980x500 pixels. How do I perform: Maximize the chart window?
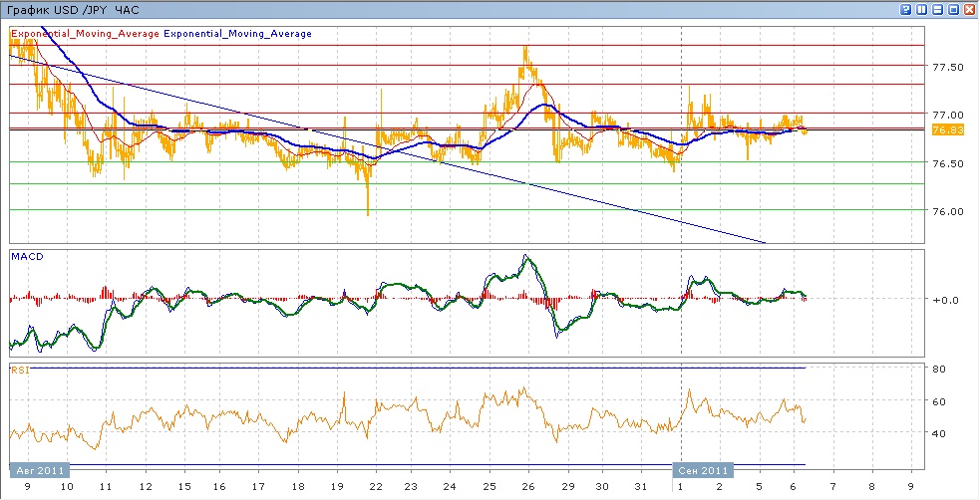[954, 9]
